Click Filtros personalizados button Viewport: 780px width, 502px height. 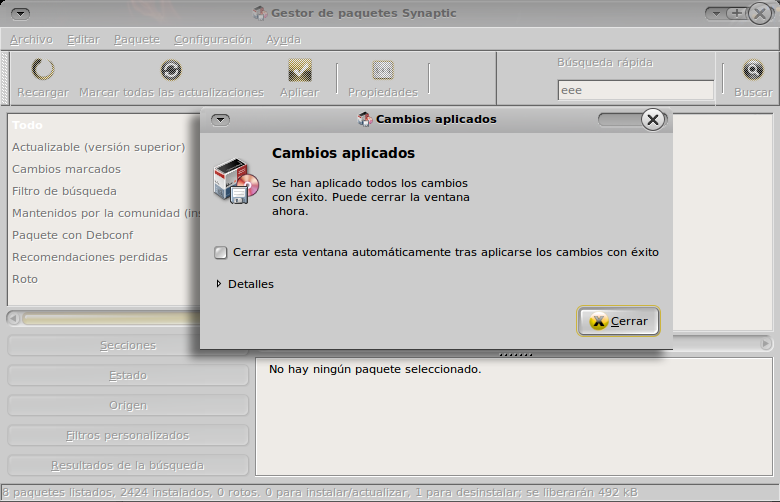[128, 435]
